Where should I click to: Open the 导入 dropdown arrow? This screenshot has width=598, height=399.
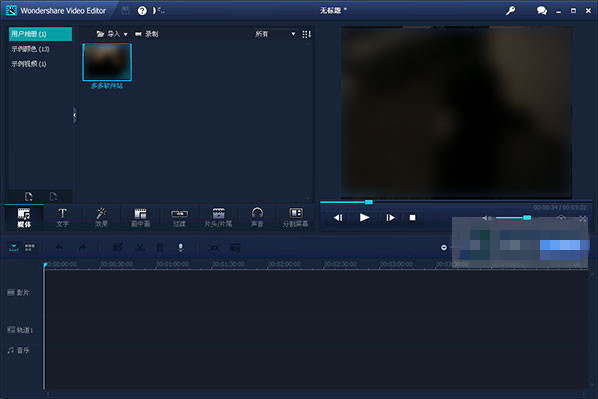[125, 34]
